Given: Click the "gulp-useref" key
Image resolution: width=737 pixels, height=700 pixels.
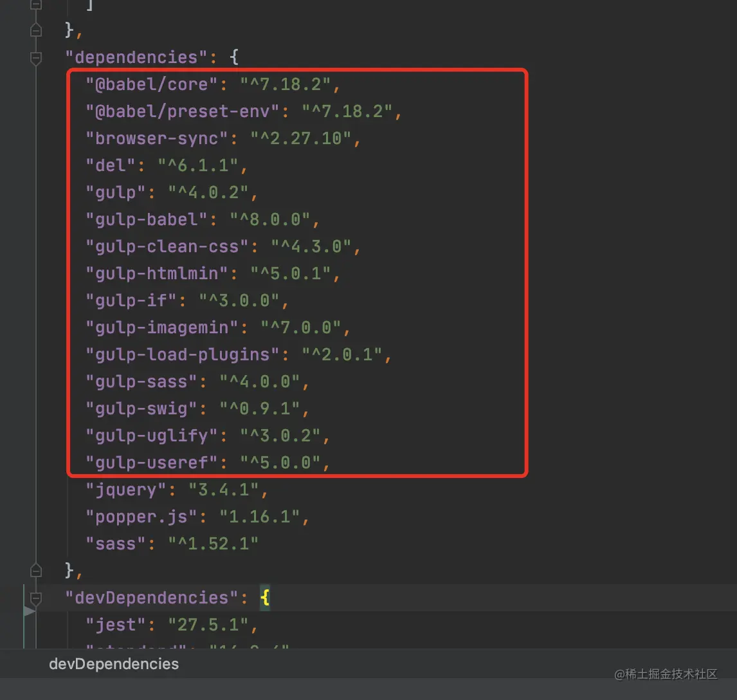Looking at the screenshot, I should tap(151, 463).
